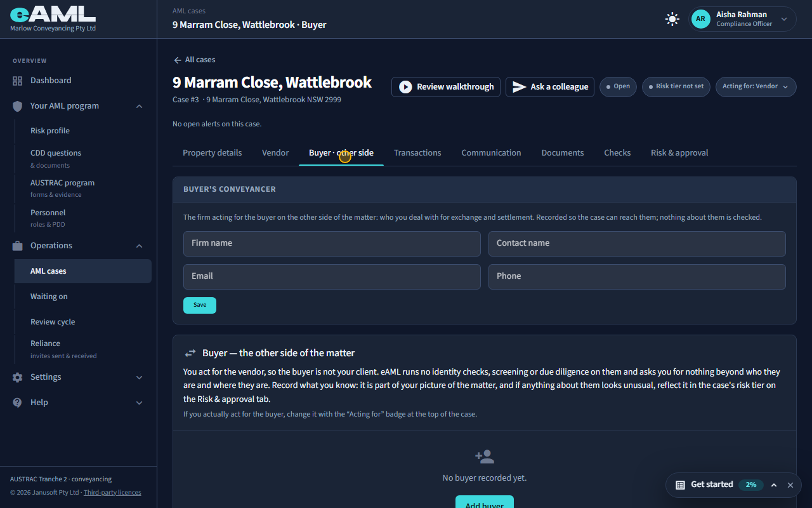Click the eAML logo

(x=53, y=14)
